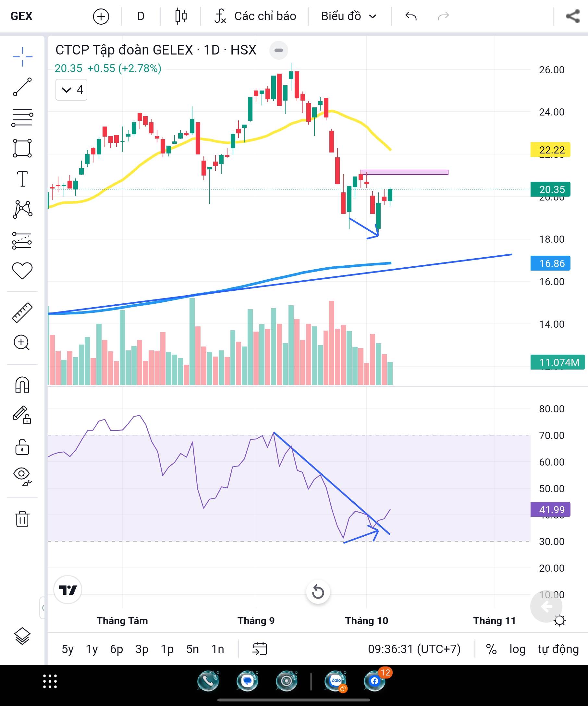Open the app drawer grid icon

50,681
